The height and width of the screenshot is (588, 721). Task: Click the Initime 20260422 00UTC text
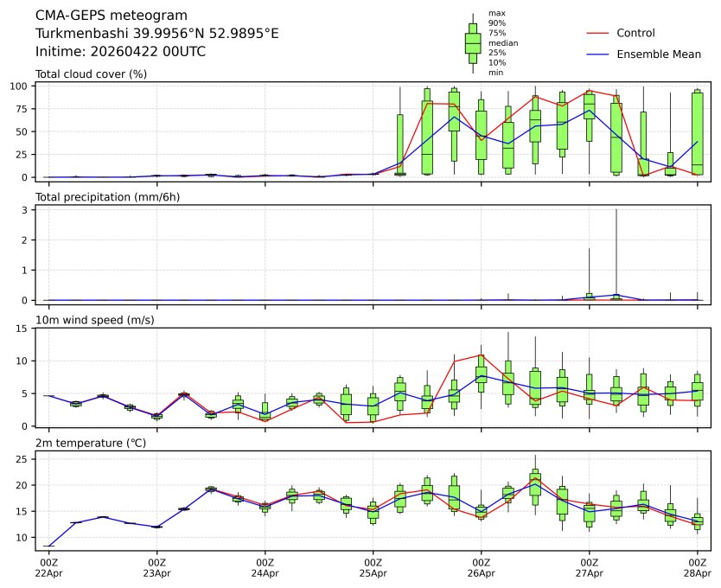(x=120, y=52)
